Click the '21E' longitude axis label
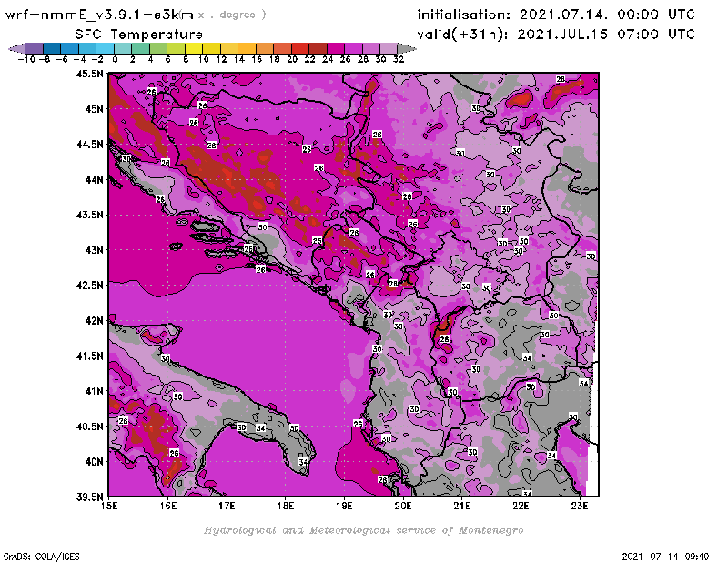Screen dimensions: 728x562 click(x=462, y=506)
